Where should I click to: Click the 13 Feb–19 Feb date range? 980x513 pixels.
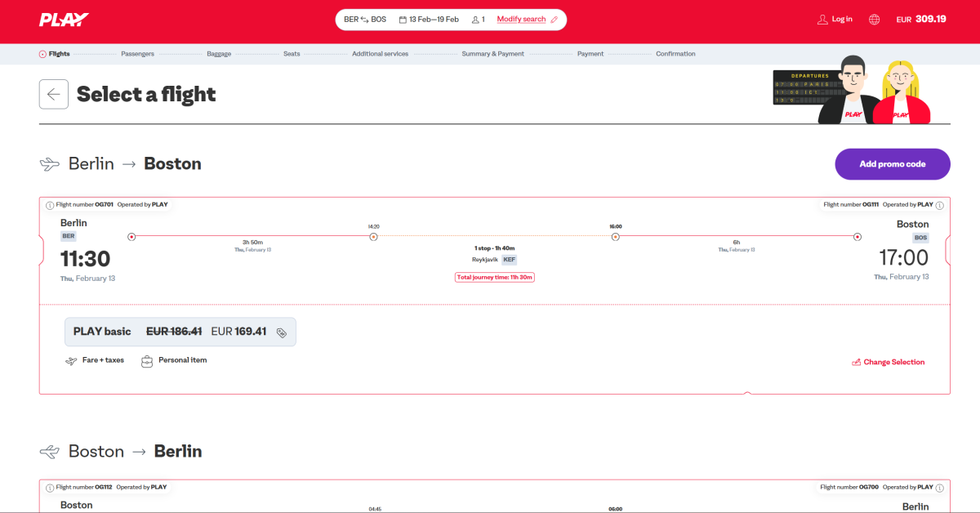coord(429,20)
